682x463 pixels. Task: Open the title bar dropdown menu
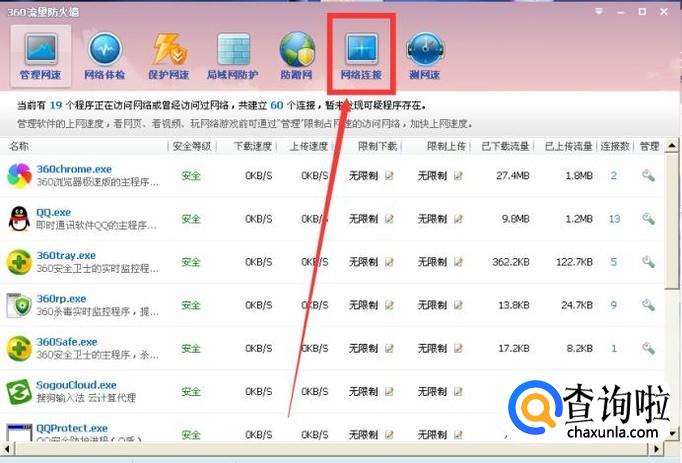(599, 12)
